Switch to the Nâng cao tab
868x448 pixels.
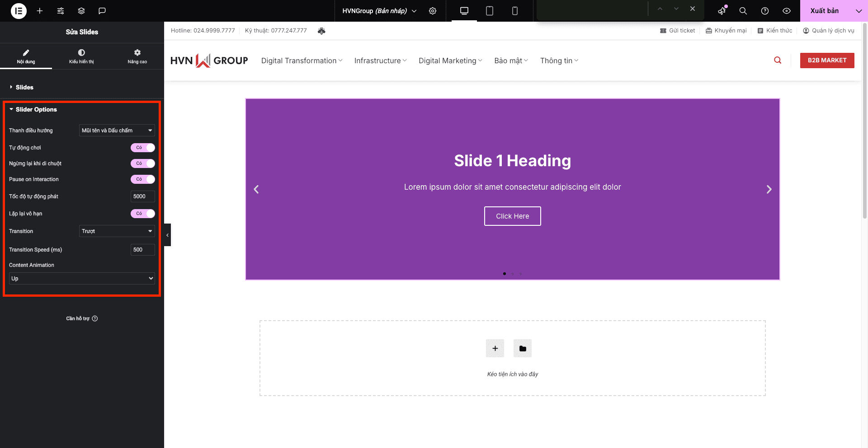click(x=137, y=56)
